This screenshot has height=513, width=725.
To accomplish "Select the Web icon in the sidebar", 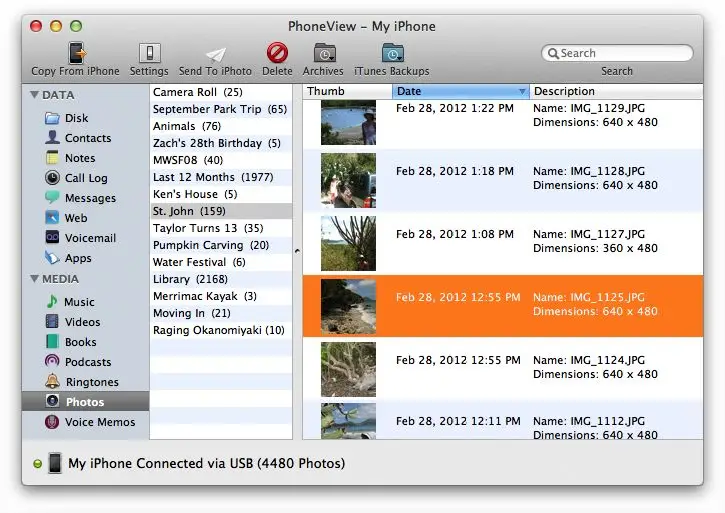I will click(x=52, y=217).
